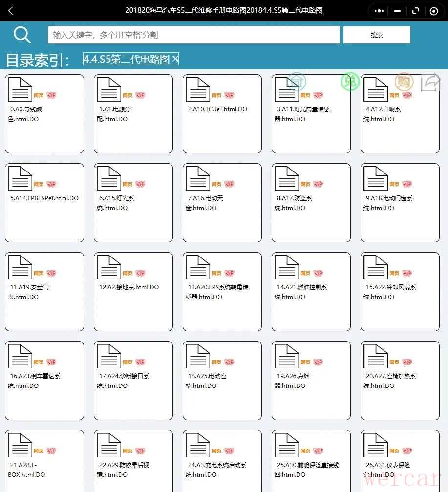Image resolution: width=448 pixels, height=492 pixels.
Task: Remove the 4.4.S5第二代电路图 index tag
Action: coord(175,59)
